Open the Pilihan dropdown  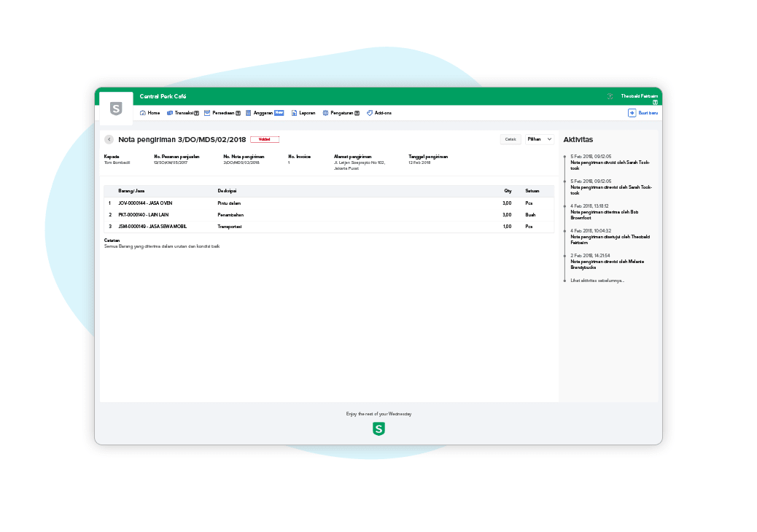click(x=539, y=139)
